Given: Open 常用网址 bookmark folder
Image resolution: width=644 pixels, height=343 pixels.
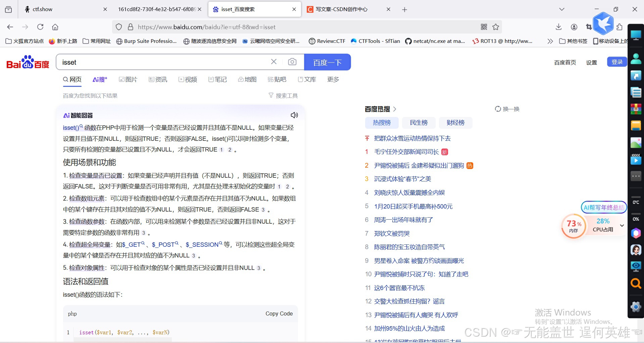Looking at the screenshot, I should coord(97,41).
